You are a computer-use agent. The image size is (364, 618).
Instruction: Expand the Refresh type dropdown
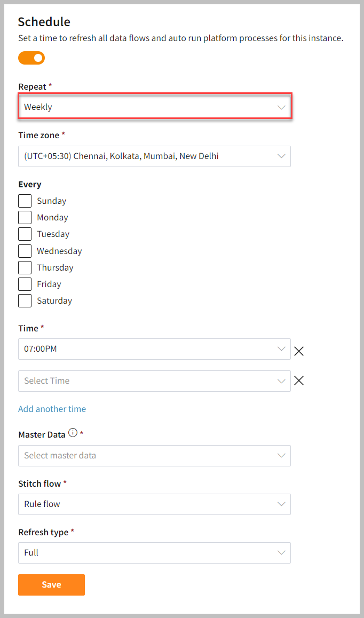point(155,552)
